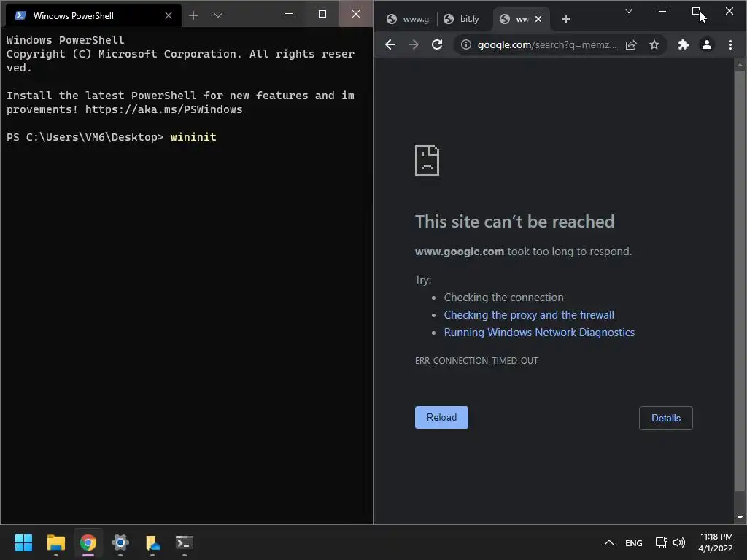The height and width of the screenshot is (560, 747).
Task: Open Settings gear from taskbar
Action: pos(120,542)
